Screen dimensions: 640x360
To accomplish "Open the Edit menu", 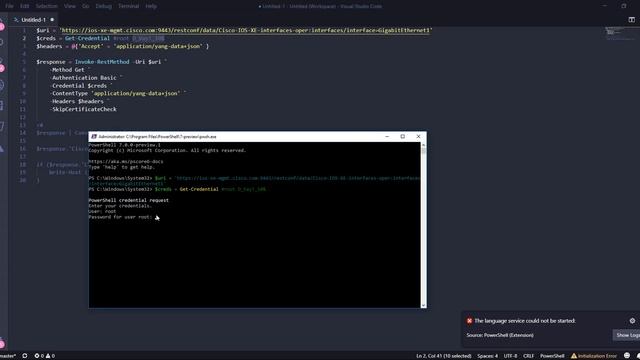I will click(x=24, y=6).
